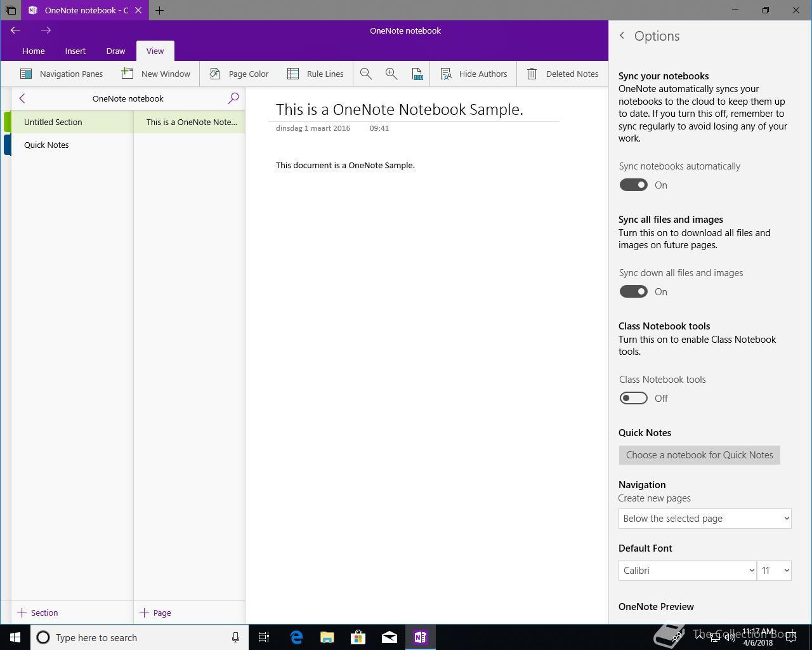Add a new Page
The width and height of the screenshot is (812, 650).
pyautogui.click(x=155, y=613)
